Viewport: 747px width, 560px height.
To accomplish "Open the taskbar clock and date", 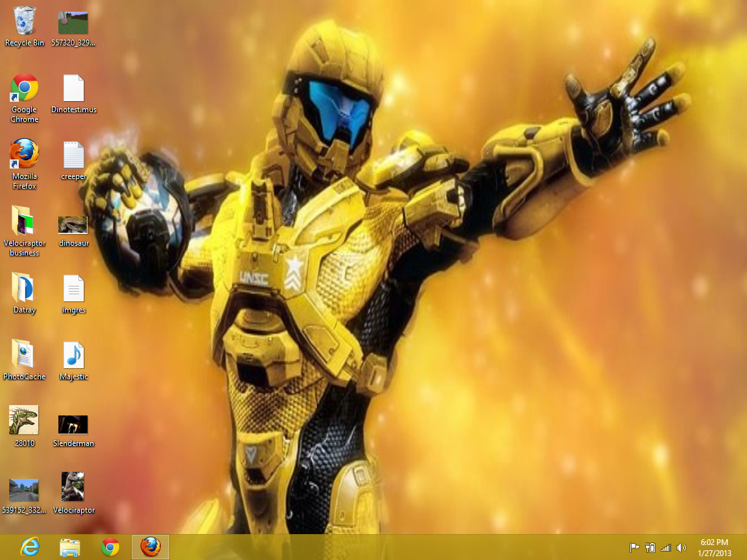I will click(714, 547).
